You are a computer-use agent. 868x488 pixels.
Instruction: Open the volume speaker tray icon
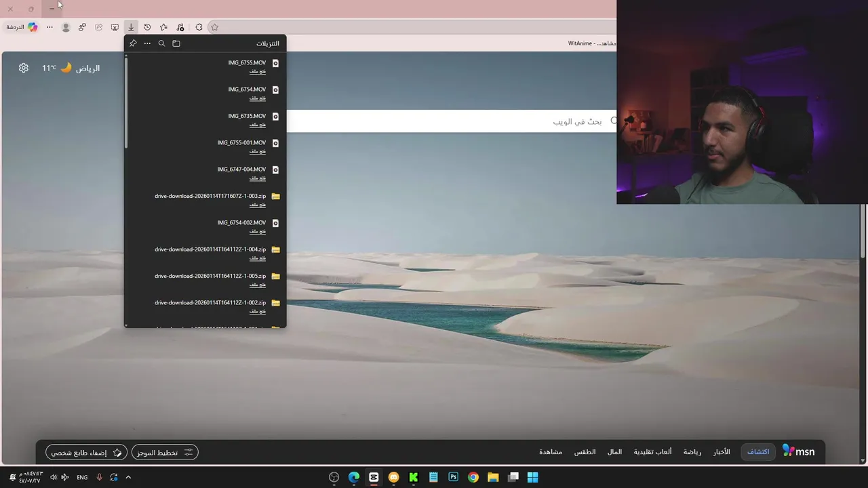(53, 477)
